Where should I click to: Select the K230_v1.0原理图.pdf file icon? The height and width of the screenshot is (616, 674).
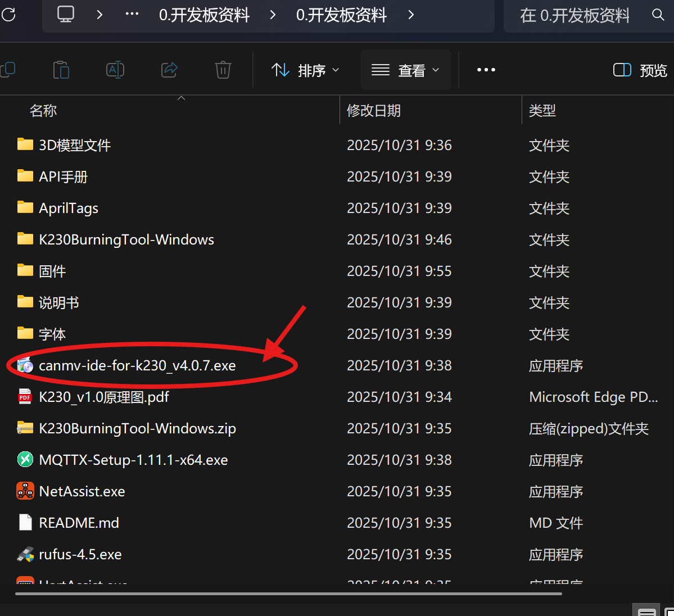click(25, 397)
